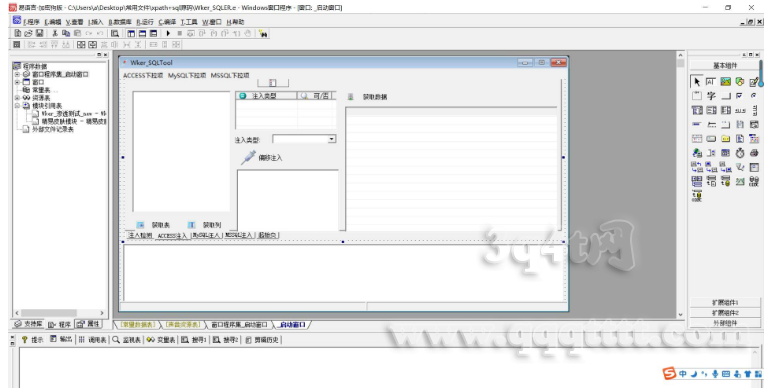This screenshot has width=771, height=388.
Task: Click the binoculars find icon in toolbar
Action: [x=263, y=34]
